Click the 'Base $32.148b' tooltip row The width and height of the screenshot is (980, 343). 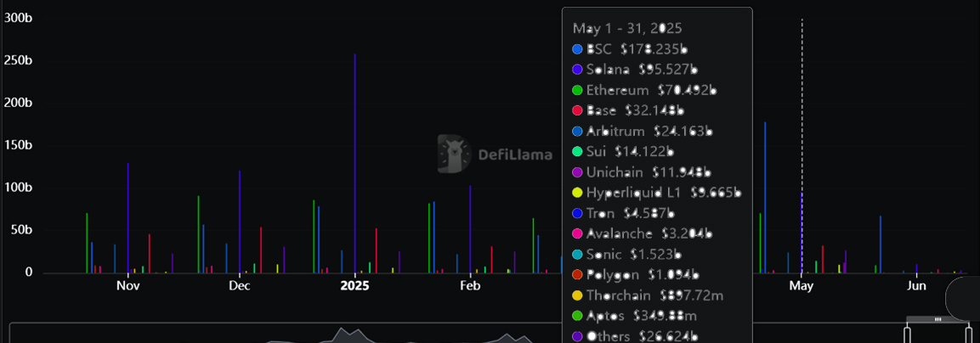[628, 110]
